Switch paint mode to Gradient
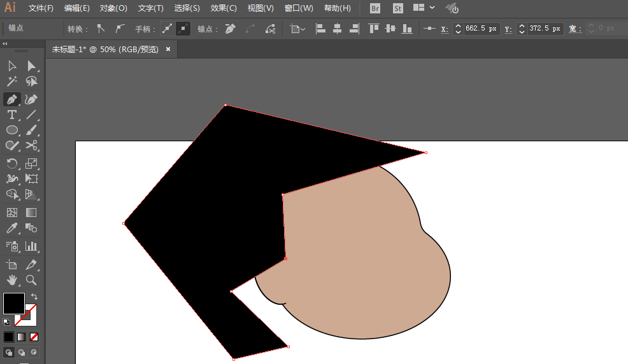 pos(22,337)
